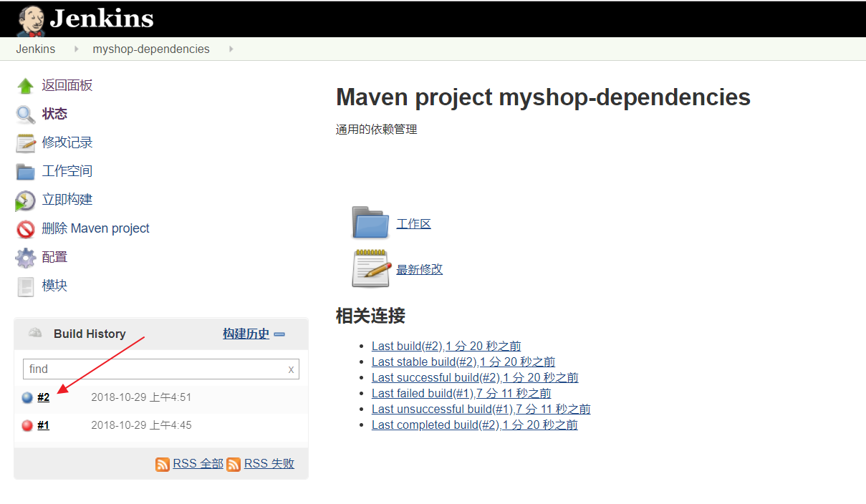Image resolution: width=866 pixels, height=504 pixels.
Task: Click the red status ball for build #1
Action: [x=27, y=426]
